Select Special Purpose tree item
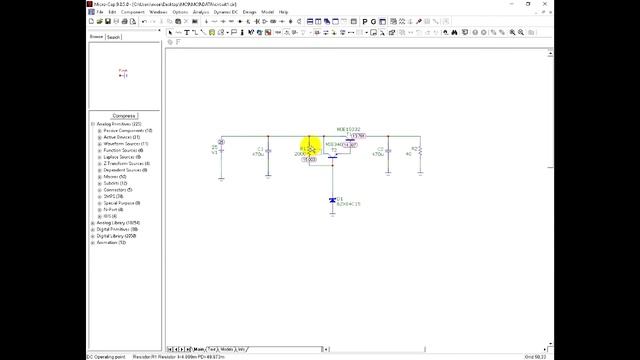This screenshot has width=640, height=360. pyautogui.click(x=122, y=203)
